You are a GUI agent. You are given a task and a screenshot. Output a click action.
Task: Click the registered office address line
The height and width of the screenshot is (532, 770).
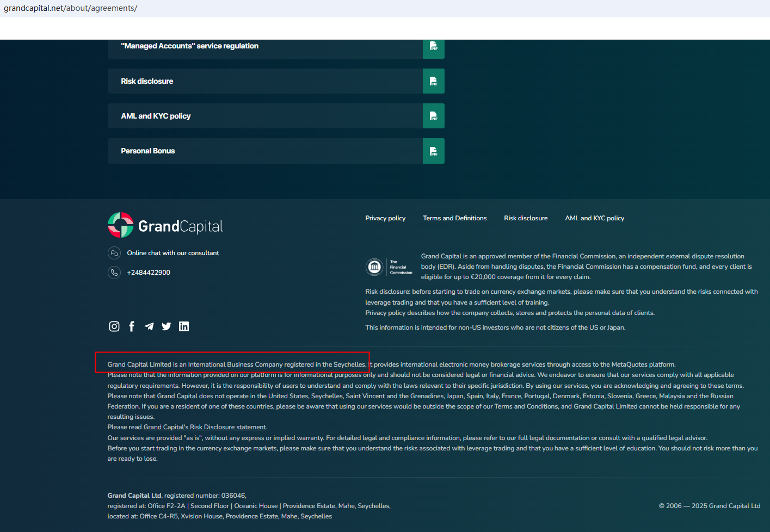pyautogui.click(x=249, y=506)
